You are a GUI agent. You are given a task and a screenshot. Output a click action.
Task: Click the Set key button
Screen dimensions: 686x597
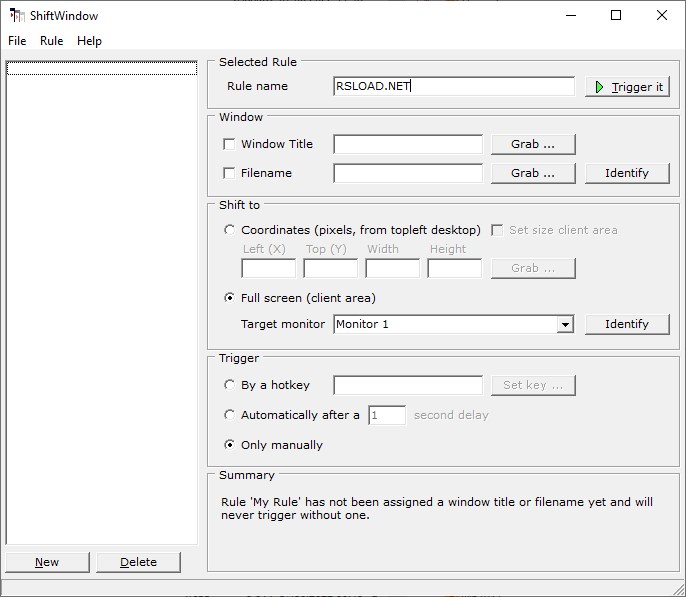click(x=533, y=385)
